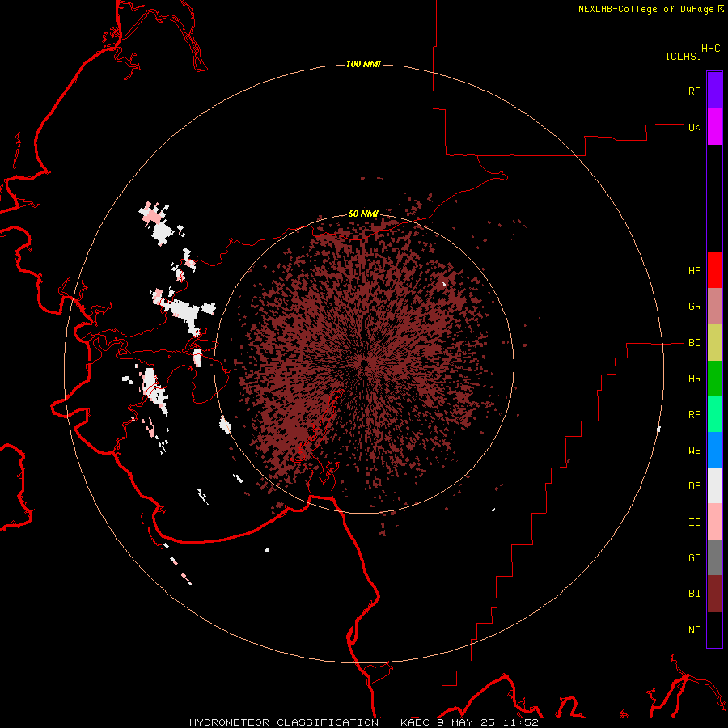Click the HHC product code label

(x=710, y=49)
